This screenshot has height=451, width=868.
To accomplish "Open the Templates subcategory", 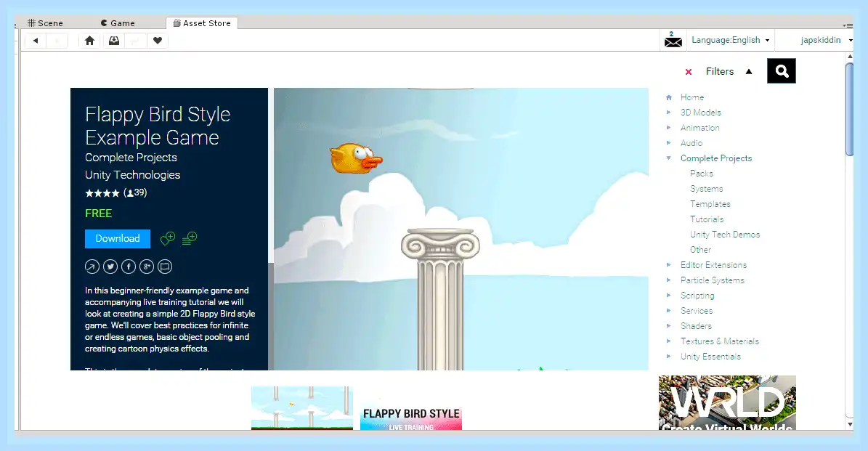I will (x=710, y=204).
